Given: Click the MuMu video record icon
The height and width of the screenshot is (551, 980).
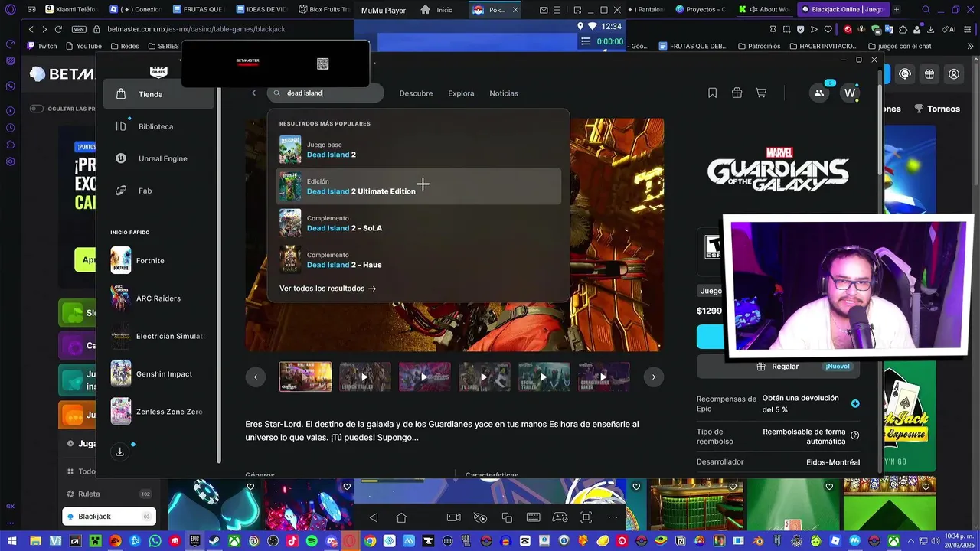Looking at the screenshot, I should 453,518.
